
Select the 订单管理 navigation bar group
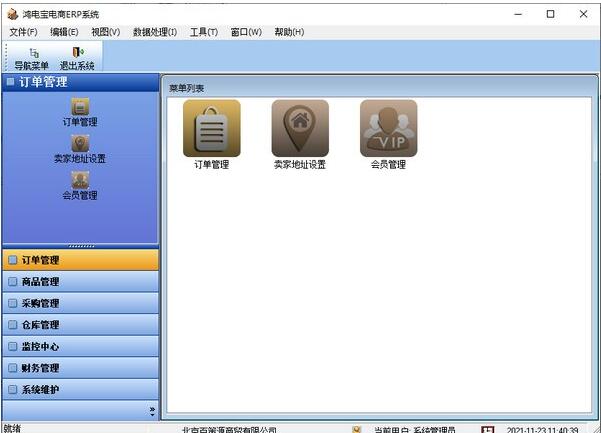coord(80,260)
